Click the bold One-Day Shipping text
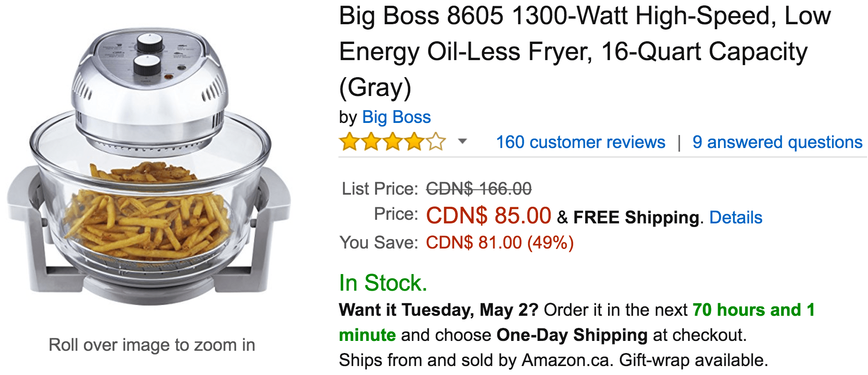 pos(572,335)
